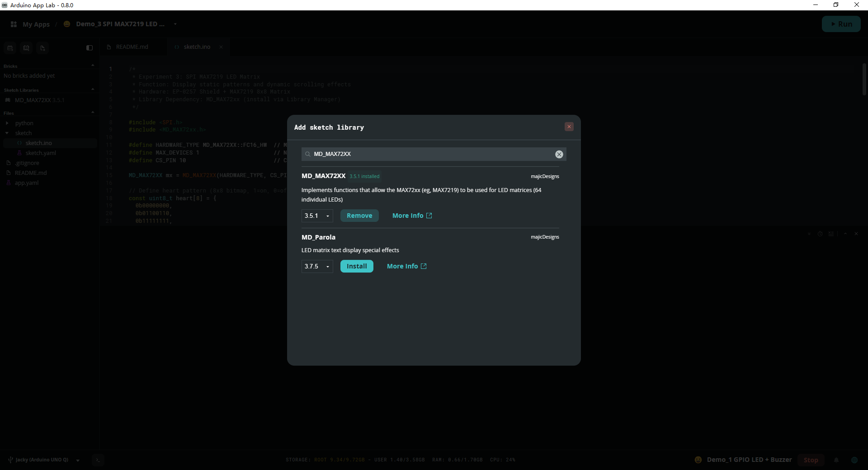Open the MD_Parola version 3.7.5 dropdown
The image size is (868, 470).
pyautogui.click(x=317, y=266)
